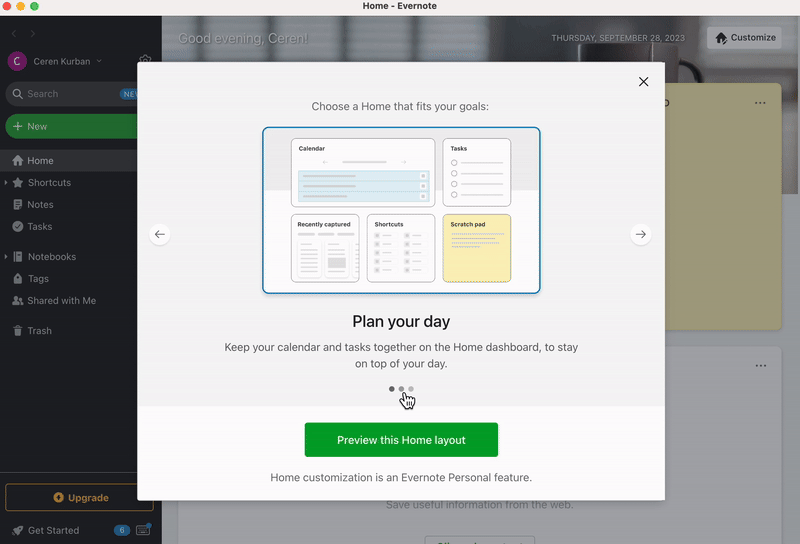The height and width of the screenshot is (544, 800).
Task: Click the Get Started count badge 6
Action: click(x=121, y=530)
